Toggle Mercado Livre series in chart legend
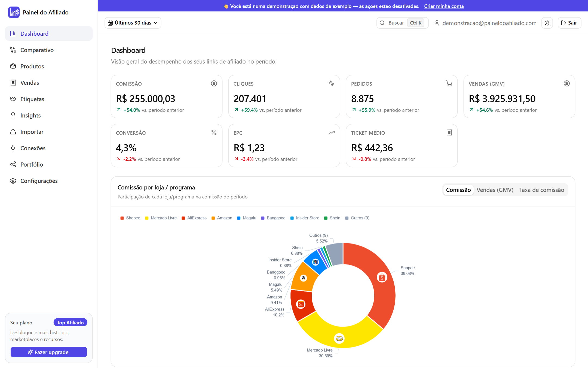Screen dimensions: 588x368 (161, 218)
